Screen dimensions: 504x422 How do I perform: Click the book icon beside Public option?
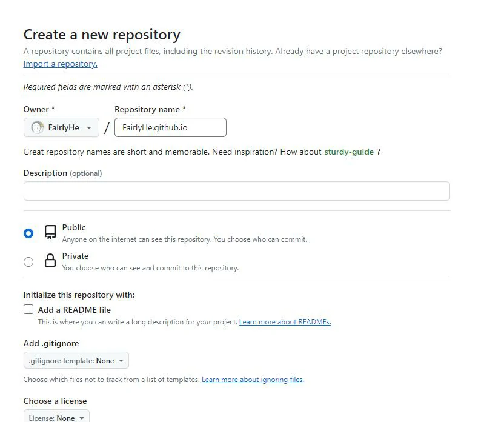coord(49,232)
